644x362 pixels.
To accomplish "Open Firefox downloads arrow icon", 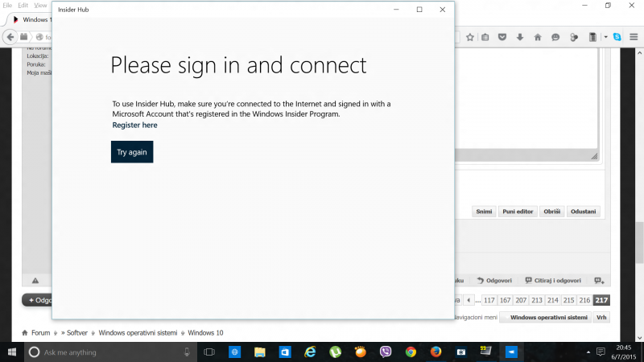I will (x=520, y=37).
